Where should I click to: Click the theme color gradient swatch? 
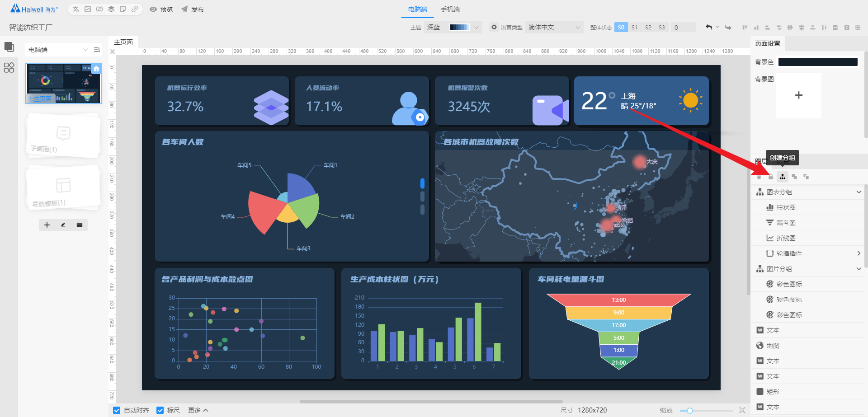tap(460, 27)
